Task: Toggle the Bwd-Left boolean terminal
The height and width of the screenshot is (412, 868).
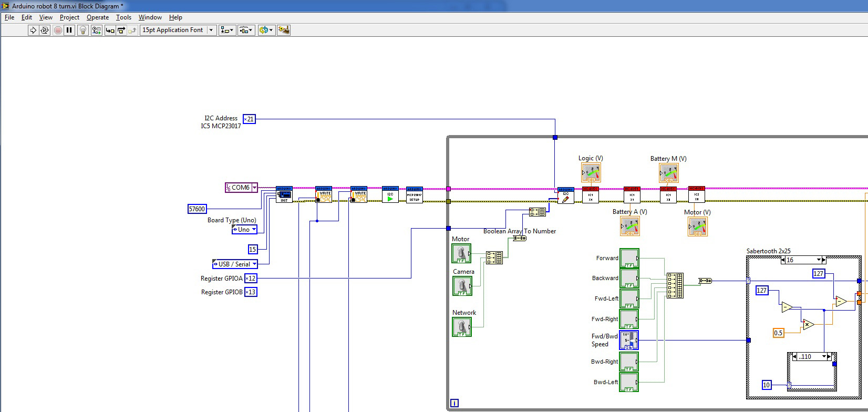Action: [x=629, y=382]
